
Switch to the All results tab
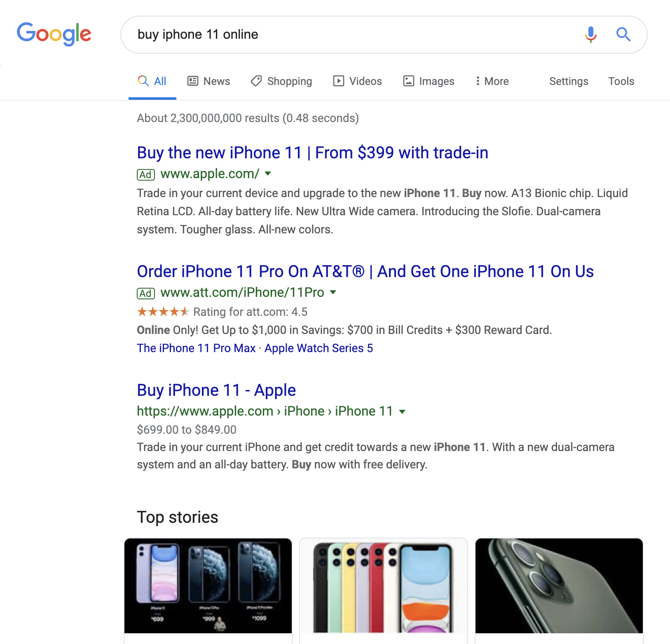pos(152,81)
